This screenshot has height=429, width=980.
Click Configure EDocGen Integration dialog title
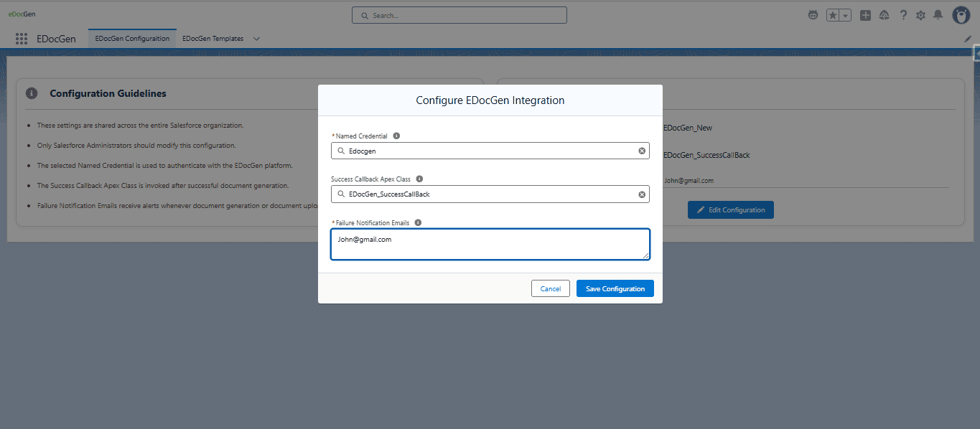pyautogui.click(x=490, y=100)
